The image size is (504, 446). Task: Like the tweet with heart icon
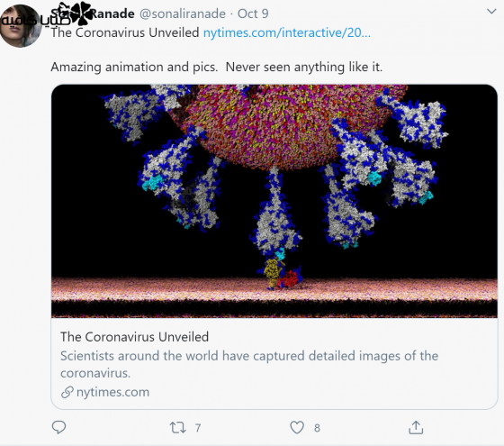click(x=297, y=428)
